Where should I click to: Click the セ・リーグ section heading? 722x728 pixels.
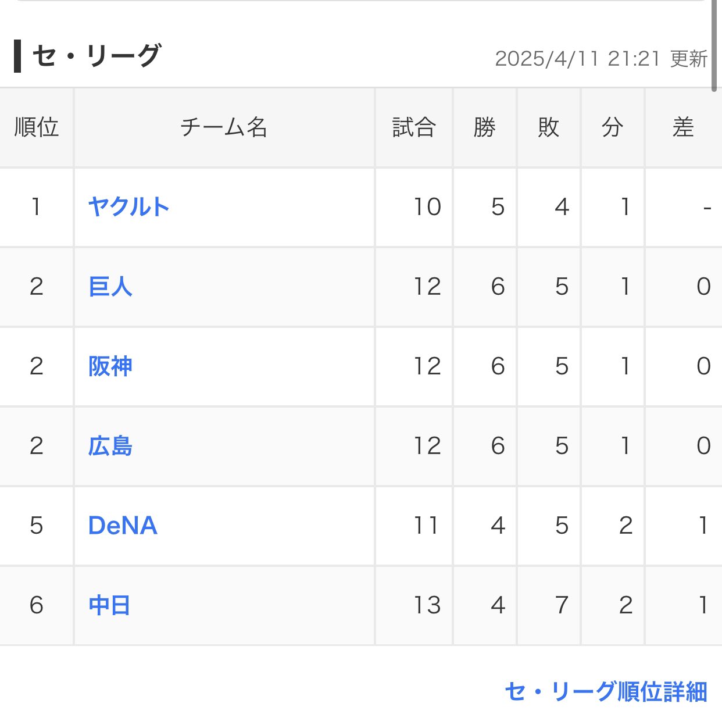[x=96, y=56]
